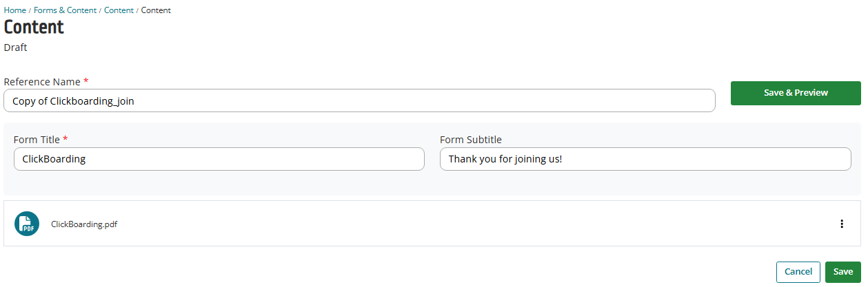
Task: Open the Forms & Content breadcrumb link
Action: [65, 10]
